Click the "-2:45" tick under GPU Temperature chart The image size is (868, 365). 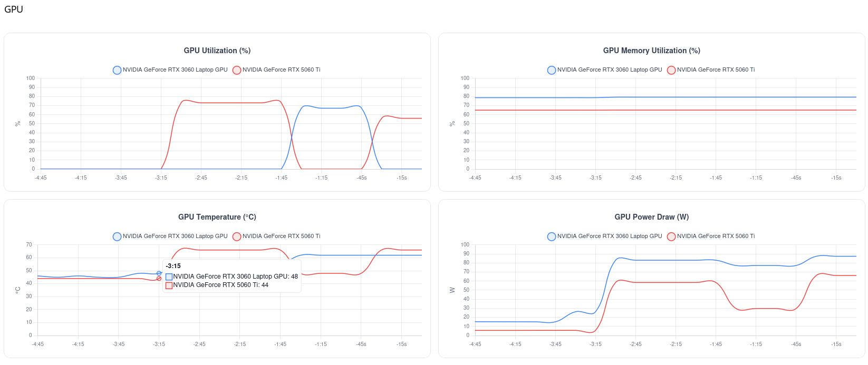(x=199, y=344)
